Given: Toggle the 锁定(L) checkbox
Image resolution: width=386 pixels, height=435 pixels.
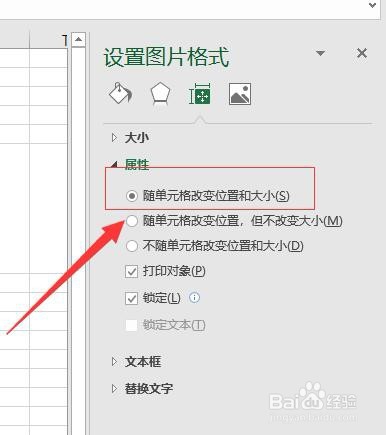Looking at the screenshot, I should 131,298.
